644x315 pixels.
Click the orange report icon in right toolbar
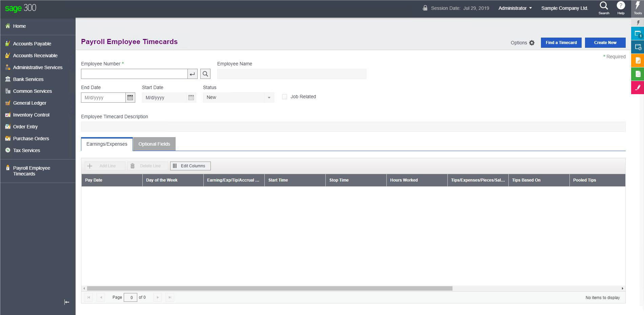coord(637,61)
